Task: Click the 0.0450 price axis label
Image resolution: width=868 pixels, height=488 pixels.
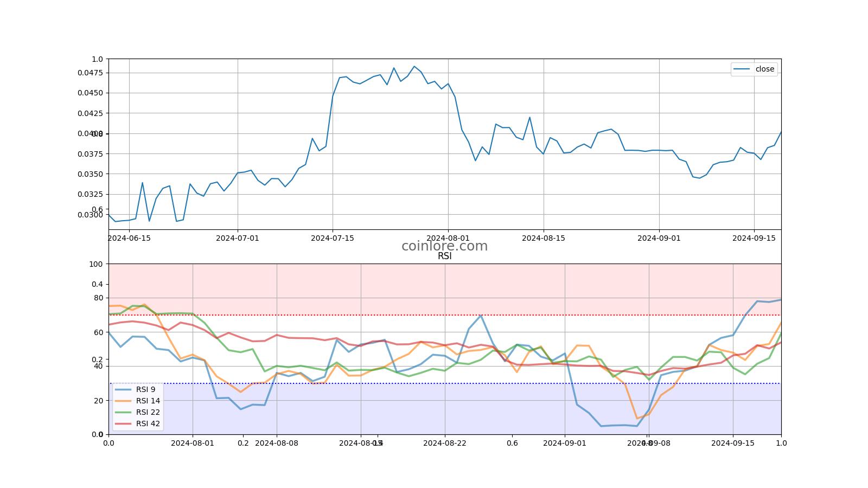Action: tap(90, 93)
